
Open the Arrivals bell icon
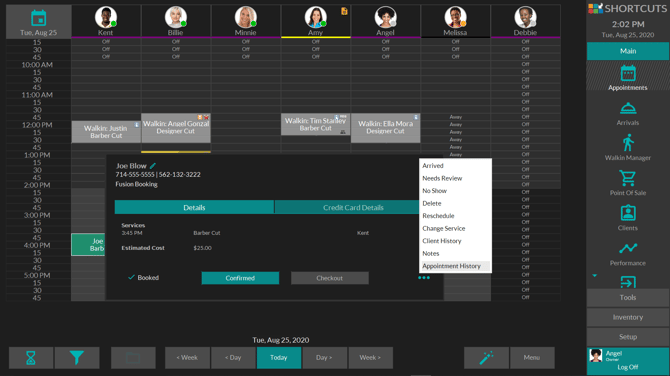(627, 109)
